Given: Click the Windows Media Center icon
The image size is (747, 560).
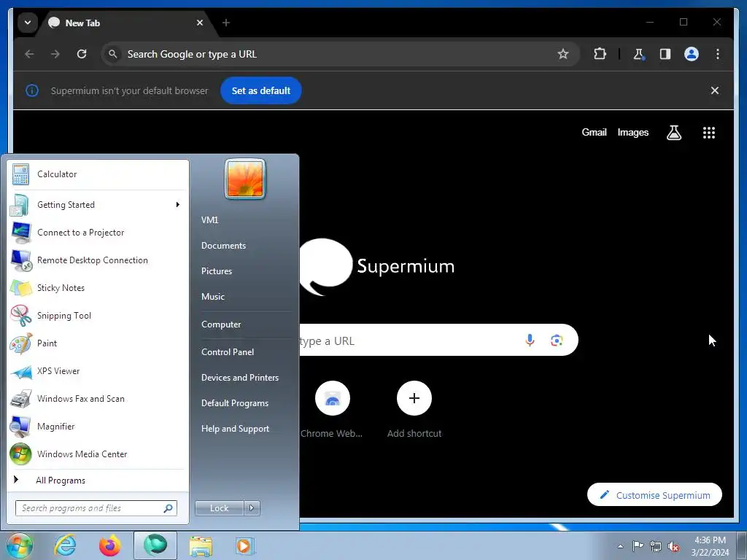Looking at the screenshot, I should click(21, 454).
